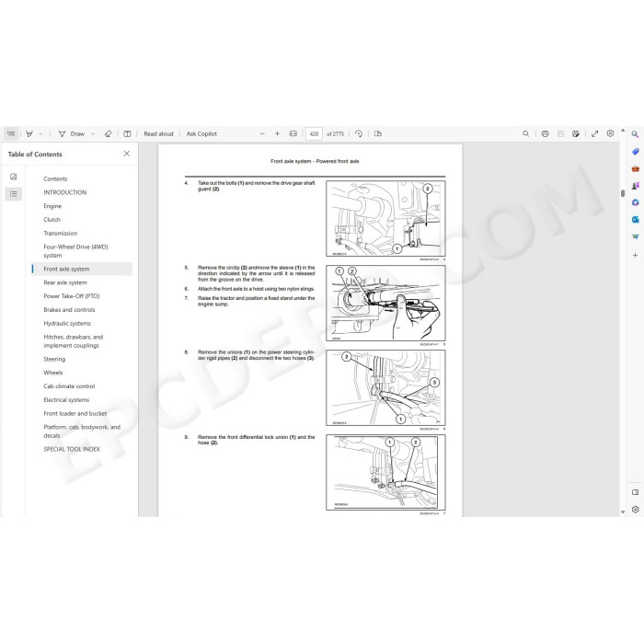Open the Contents entry
Screen dimensions: 644x644
[55, 179]
